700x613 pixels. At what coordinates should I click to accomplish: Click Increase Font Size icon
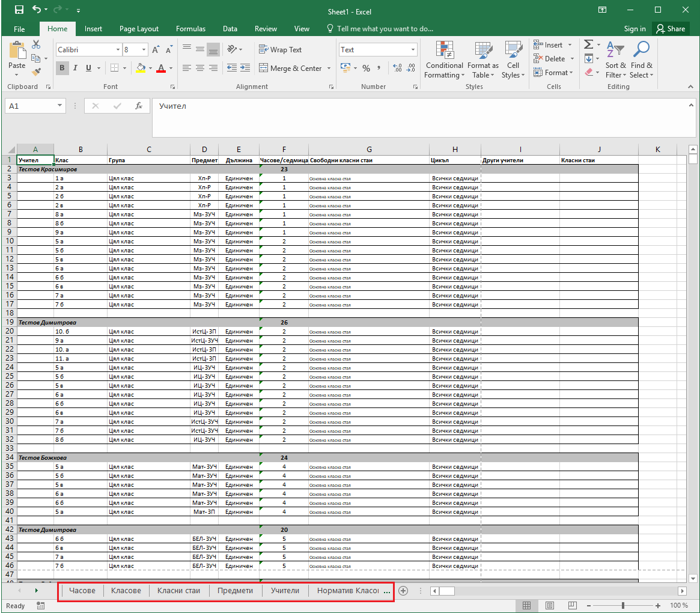pos(156,50)
